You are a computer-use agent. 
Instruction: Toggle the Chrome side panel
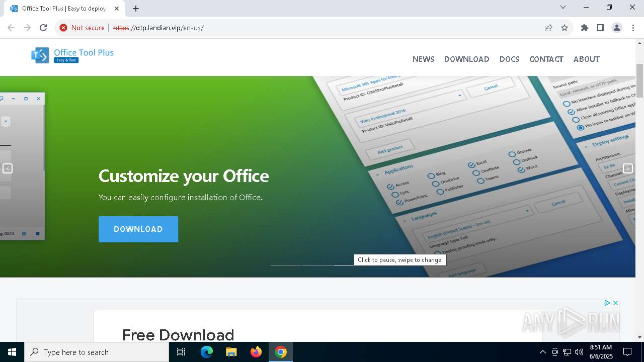pyautogui.click(x=601, y=28)
